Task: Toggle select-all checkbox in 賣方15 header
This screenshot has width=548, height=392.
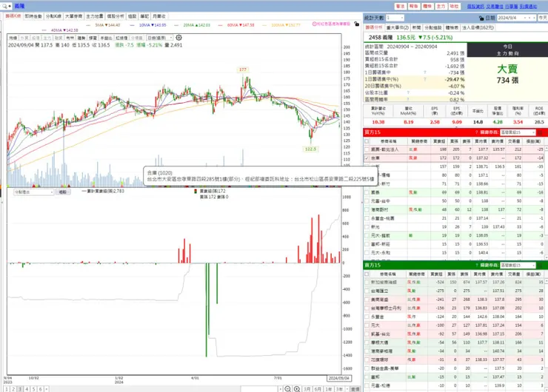Action: (367, 274)
